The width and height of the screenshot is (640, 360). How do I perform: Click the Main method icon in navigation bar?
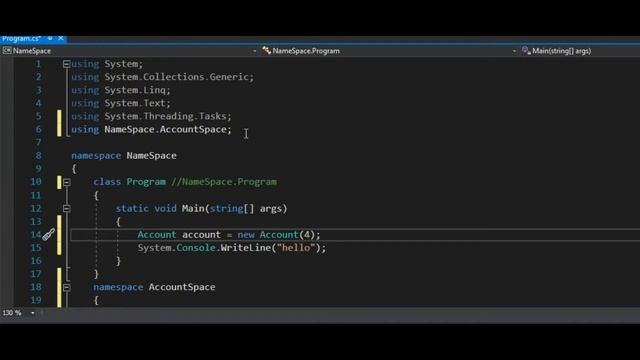point(526,51)
